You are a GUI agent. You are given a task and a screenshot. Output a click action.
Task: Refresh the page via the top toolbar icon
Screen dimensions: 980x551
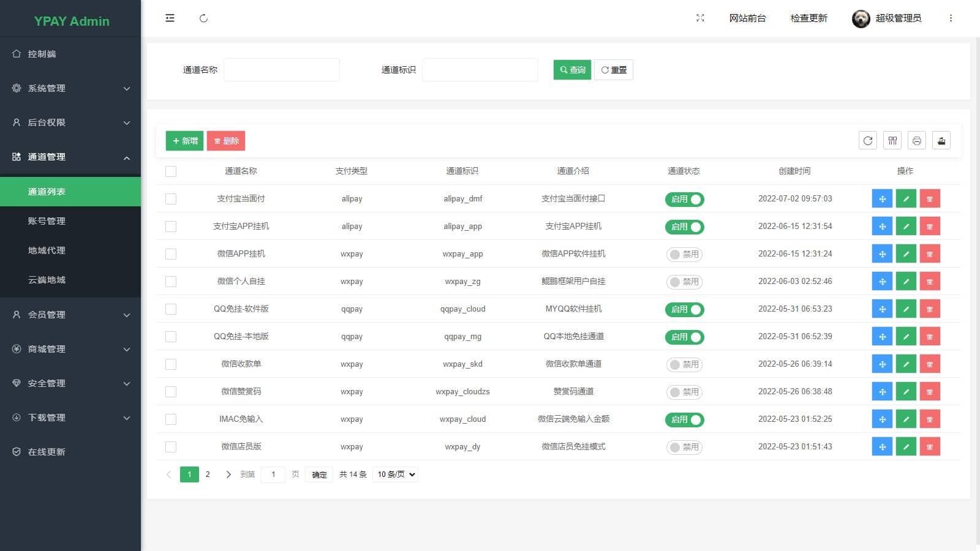pyautogui.click(x=204, y=18)
